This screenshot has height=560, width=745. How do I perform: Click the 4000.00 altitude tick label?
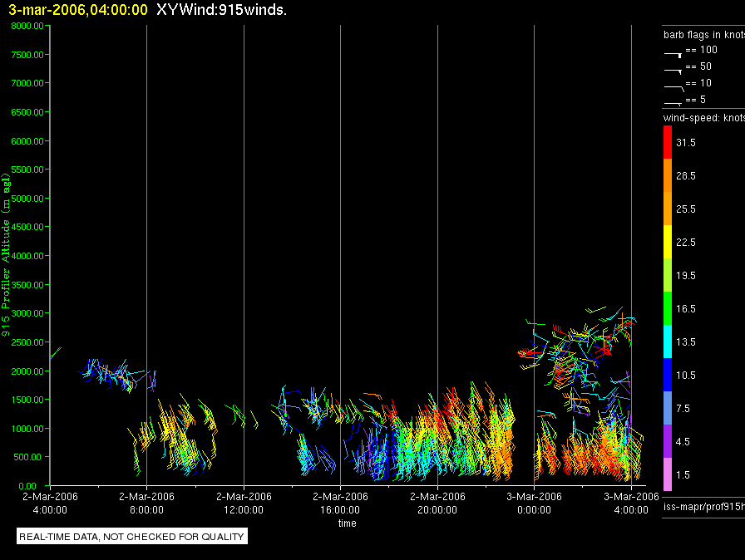(x=27, y=256)
